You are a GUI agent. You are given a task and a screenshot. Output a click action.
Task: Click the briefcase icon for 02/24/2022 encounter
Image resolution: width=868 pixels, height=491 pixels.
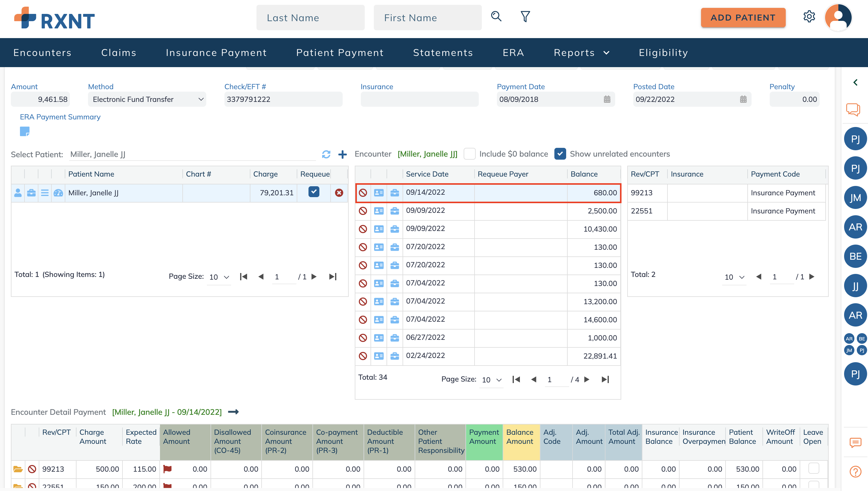(x=394, y=356)
